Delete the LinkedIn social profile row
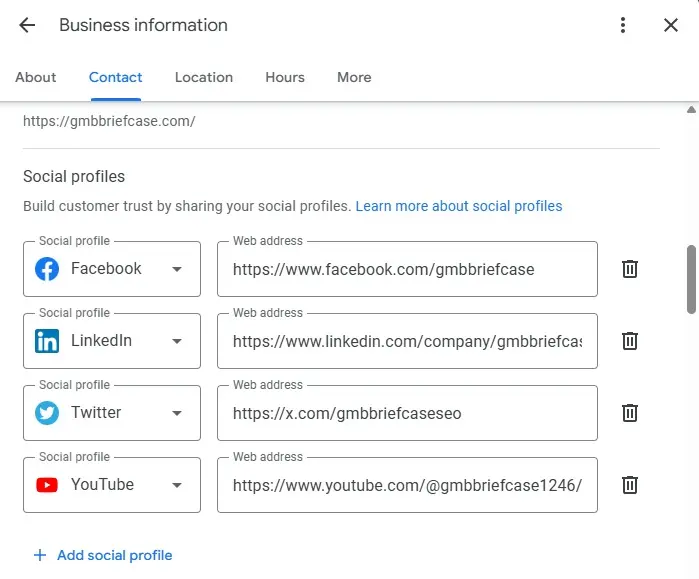The width and height of the screenshot is (699, 579). pyautogui.click(x=629, y=341)
